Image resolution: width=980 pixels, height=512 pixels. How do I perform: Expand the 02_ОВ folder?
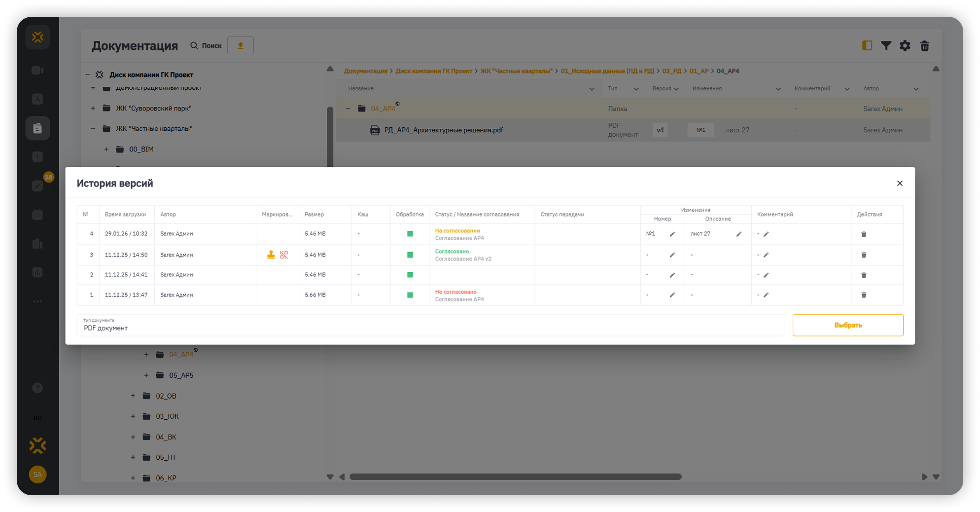(133, 396)
